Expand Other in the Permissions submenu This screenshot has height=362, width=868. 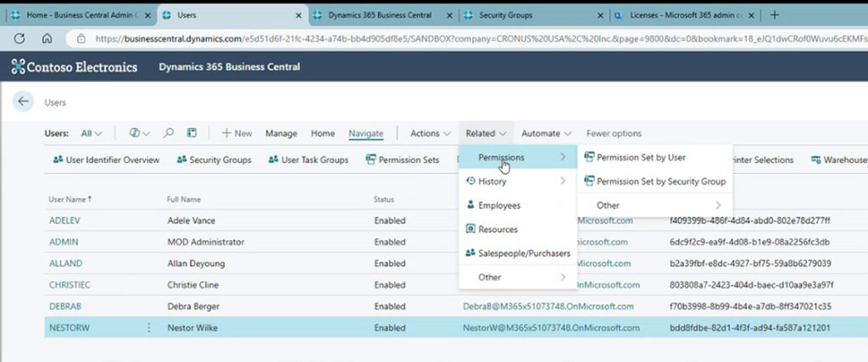click(655, 205)
